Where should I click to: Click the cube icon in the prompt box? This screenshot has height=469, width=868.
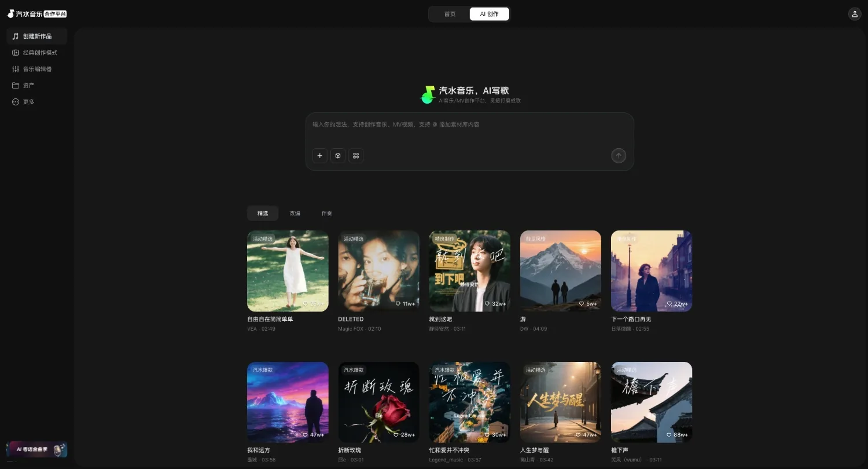coord(338,156)
